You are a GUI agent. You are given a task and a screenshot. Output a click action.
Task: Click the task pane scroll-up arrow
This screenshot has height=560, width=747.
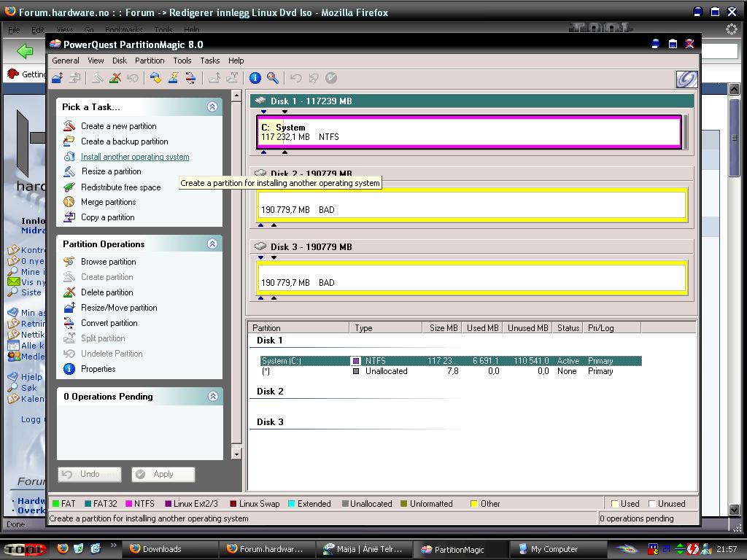236,96
